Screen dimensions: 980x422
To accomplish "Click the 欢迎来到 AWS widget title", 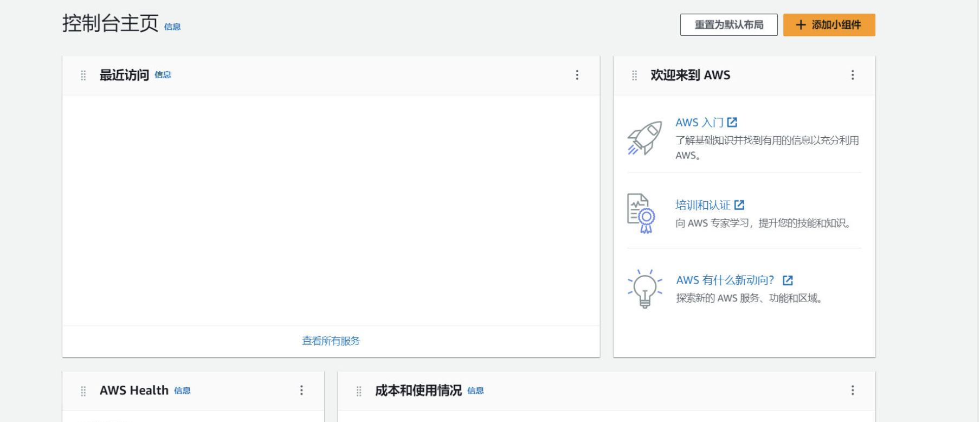I will tap(690, 75).
